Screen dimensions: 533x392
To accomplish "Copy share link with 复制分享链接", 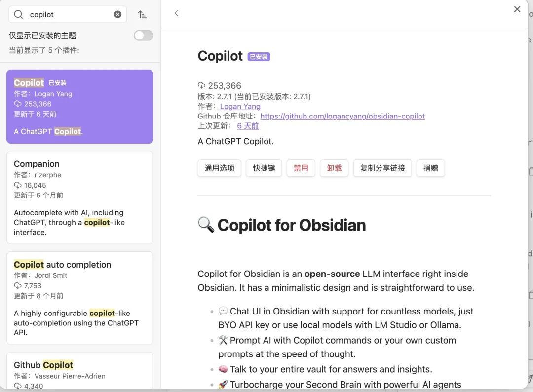I will click(382, 168).
